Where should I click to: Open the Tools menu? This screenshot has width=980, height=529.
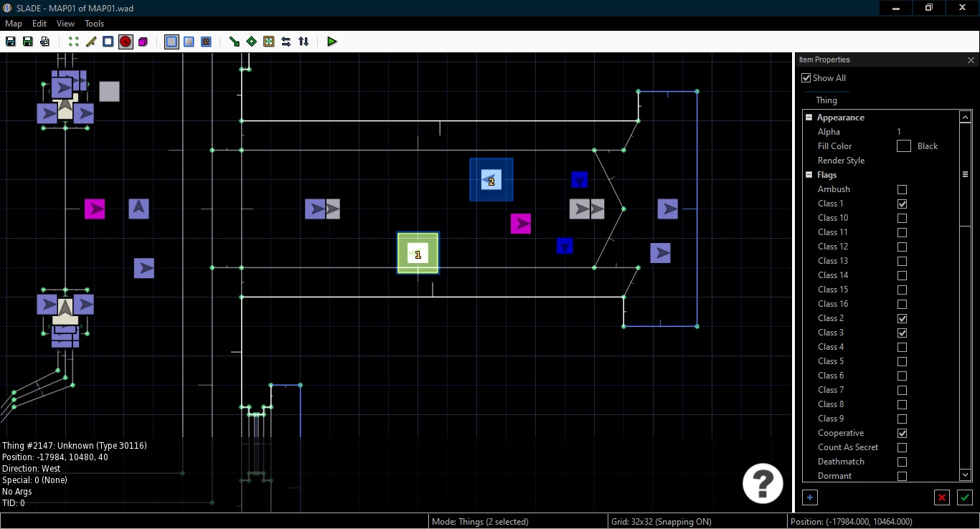[x=94, y=23]
